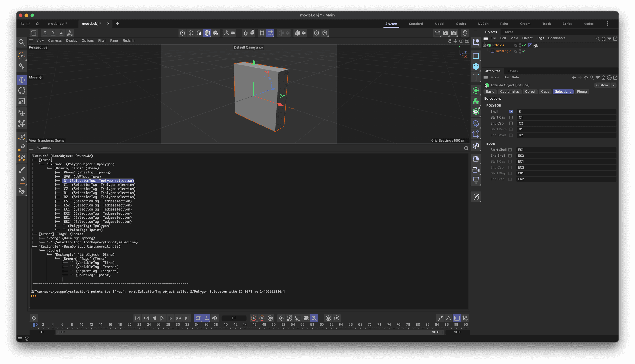
Task: Select the Move tool in left toolbar
Action: (22, 80)
